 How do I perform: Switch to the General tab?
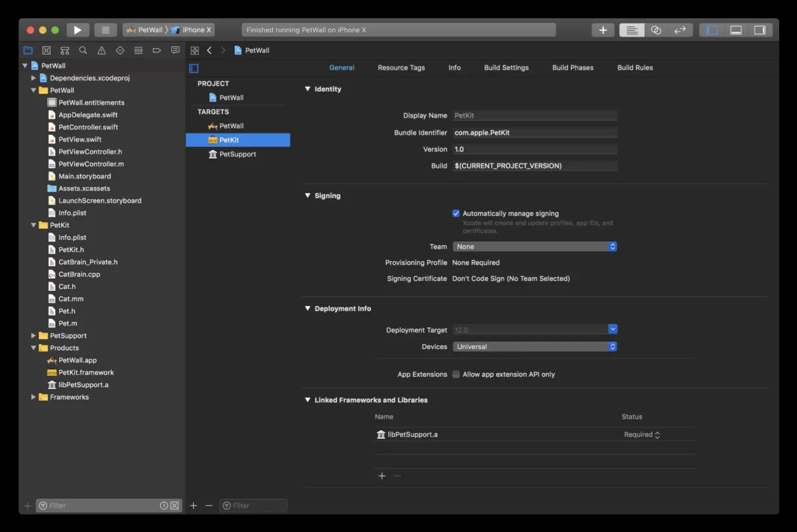pyautogui.click(x=342, y=67)
